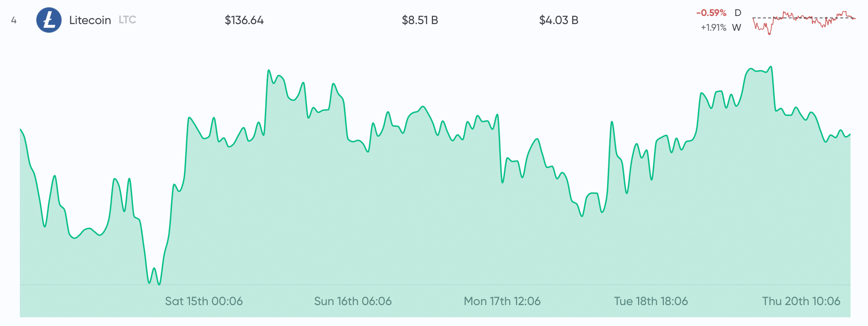The image size is (868, 326).
Task: Click the LTC ticker symbol
Action: 127,20
